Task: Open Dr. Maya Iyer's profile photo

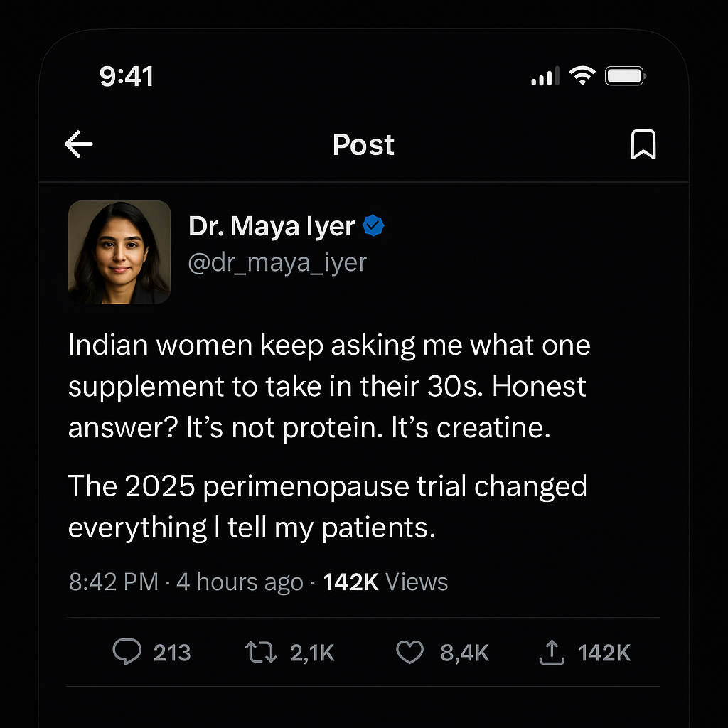Action: point(119,252)
